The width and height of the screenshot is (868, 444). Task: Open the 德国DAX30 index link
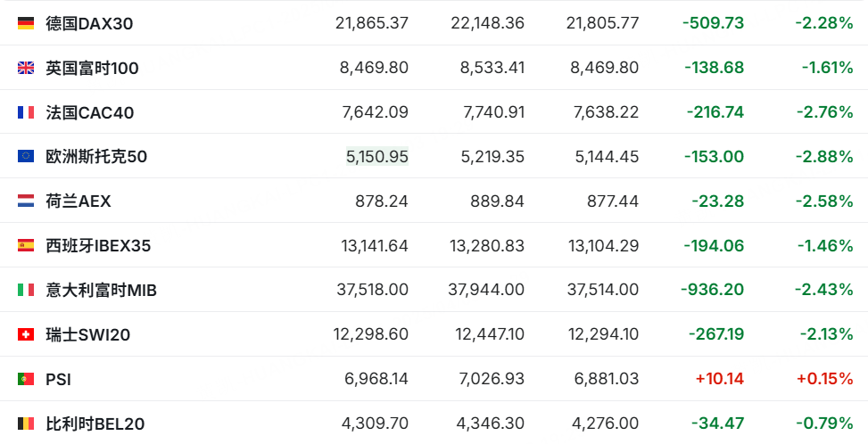pyautogui.click(x=89, y=23)
